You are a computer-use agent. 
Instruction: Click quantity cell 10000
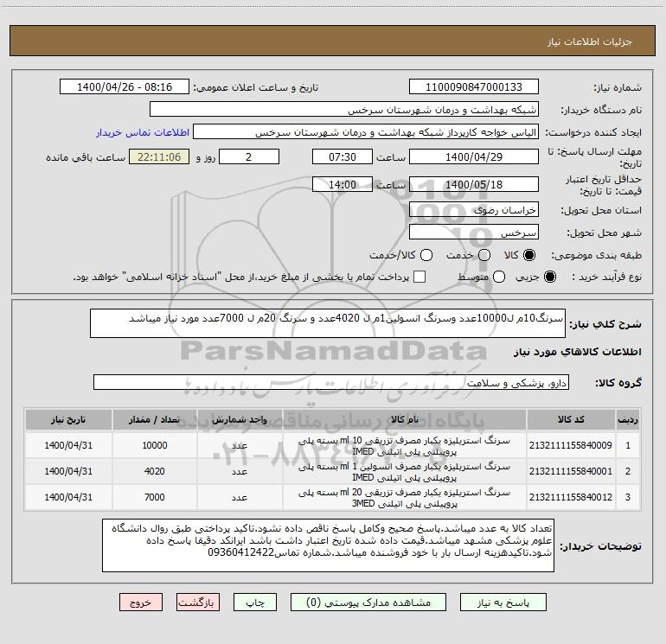(155, 445)
